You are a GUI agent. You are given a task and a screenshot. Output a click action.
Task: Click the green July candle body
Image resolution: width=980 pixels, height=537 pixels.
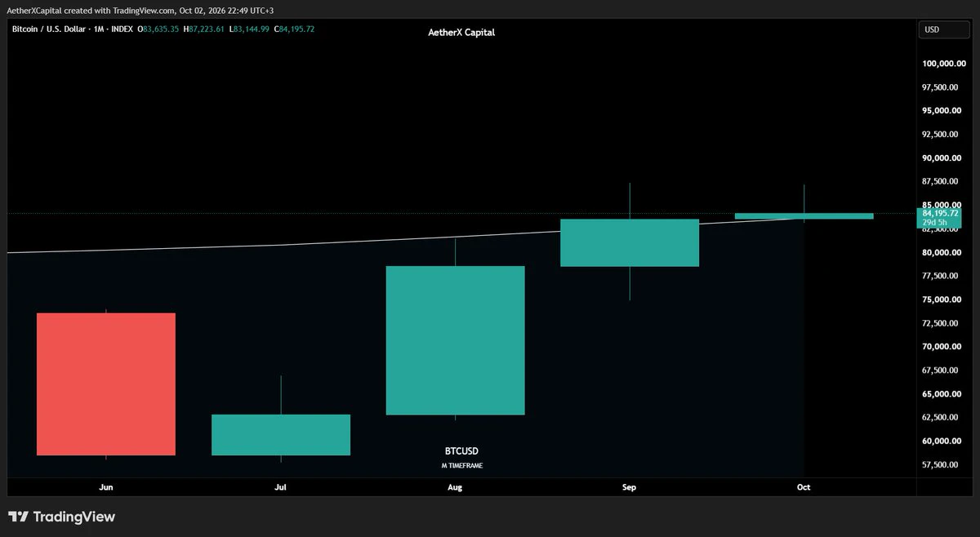click(281, 435)
